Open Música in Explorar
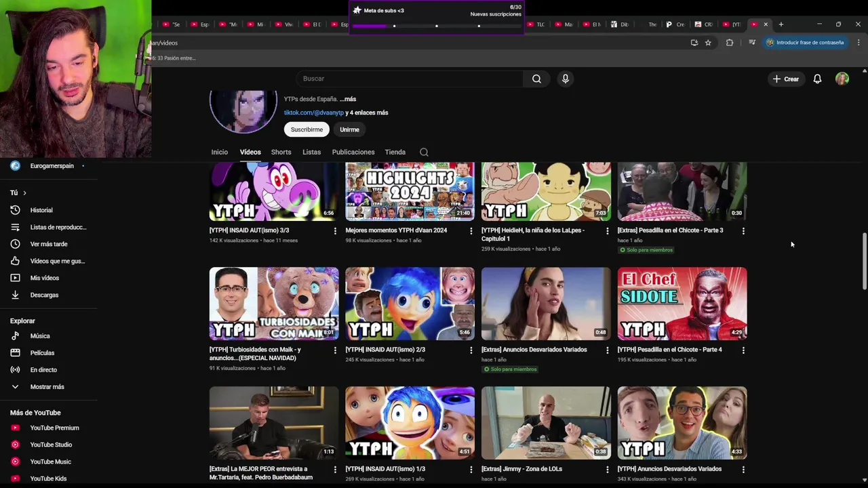 (40, 335)
